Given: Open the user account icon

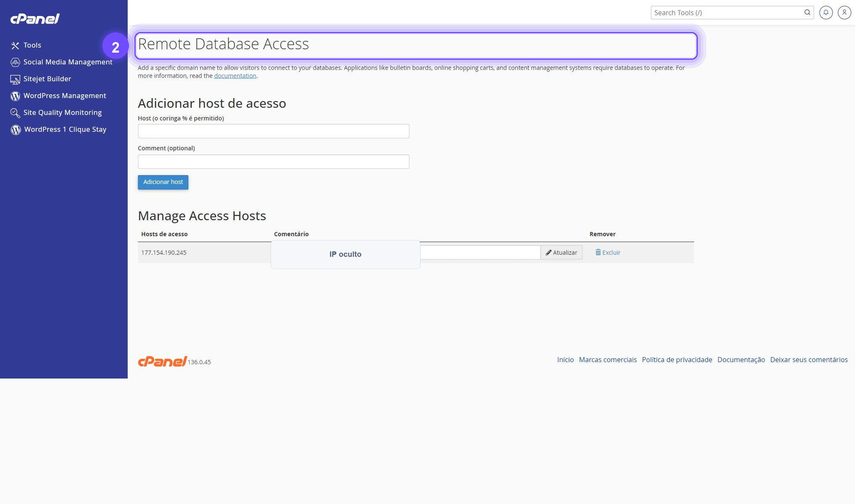Looking at the screenshot, I should pyautogui.click(x=844, y=13).
